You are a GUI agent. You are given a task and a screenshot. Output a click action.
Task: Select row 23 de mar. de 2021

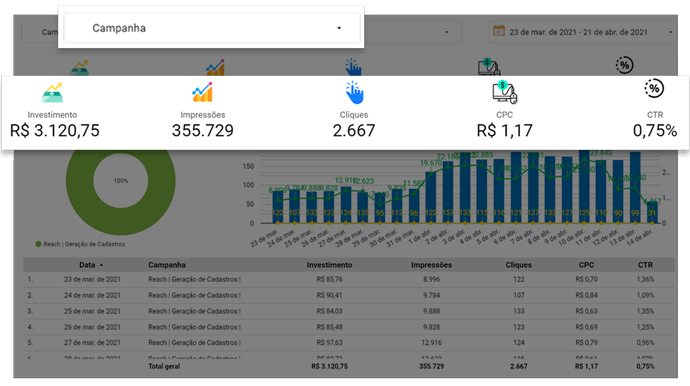(349, 279)
